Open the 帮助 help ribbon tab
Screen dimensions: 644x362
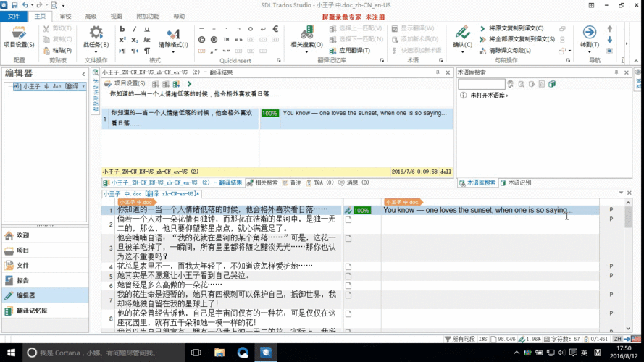point(179,17)
